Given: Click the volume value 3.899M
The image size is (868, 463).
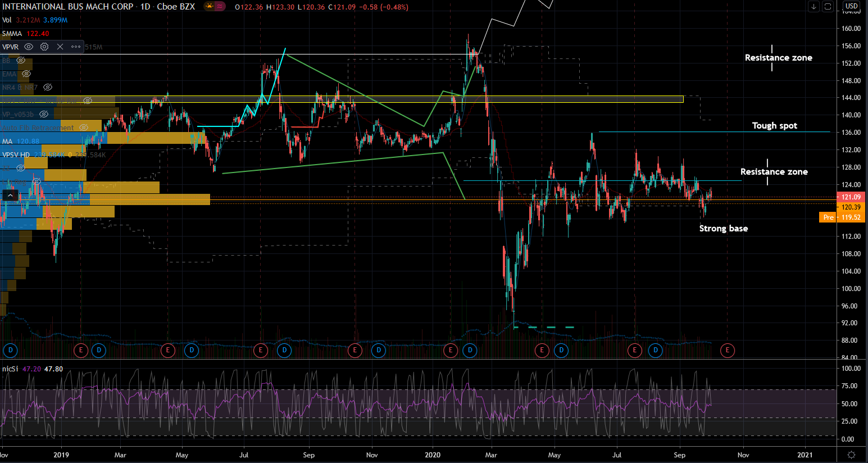Looking at the screenshot, I should point(56,20).
